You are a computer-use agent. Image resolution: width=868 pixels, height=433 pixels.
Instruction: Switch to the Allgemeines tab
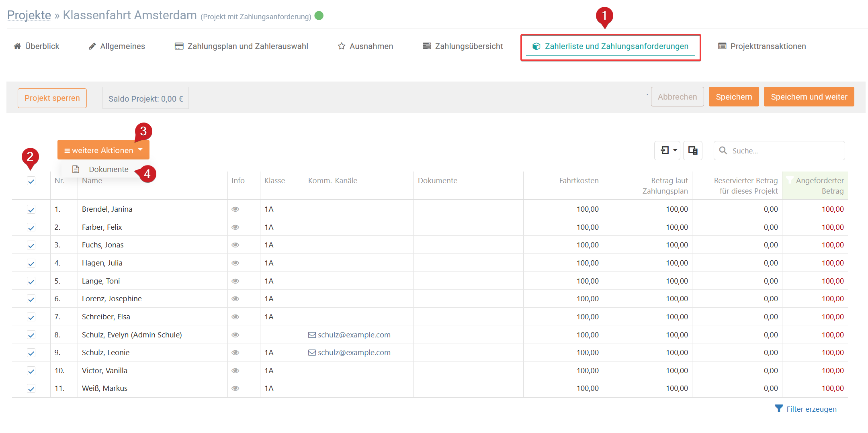117,46
